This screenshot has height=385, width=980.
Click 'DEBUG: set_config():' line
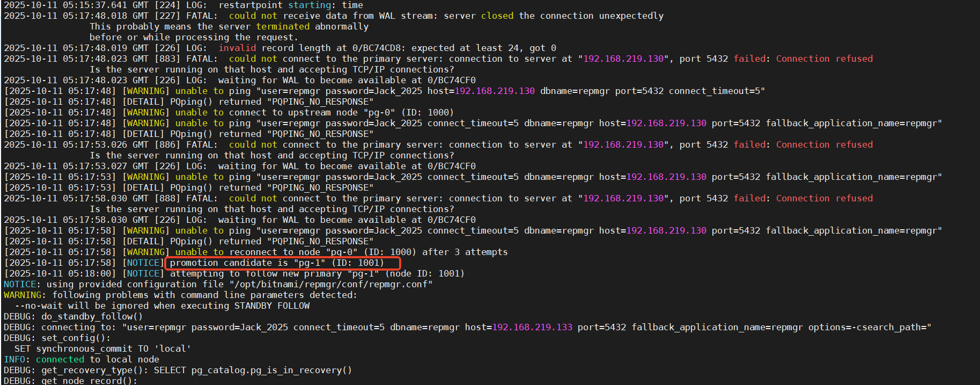click(x=57, y=338)
